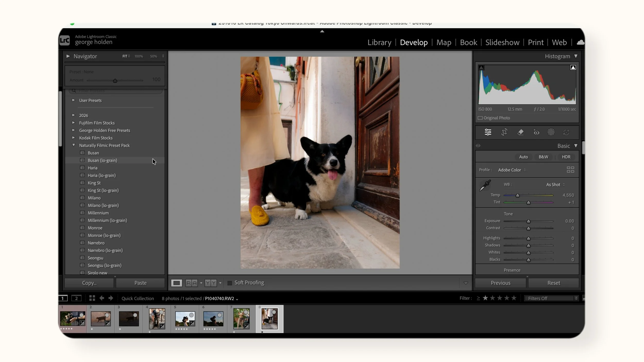Image resolution: width=644 pixels, height=362 pixels.
Task: Apply the Nørrebro (lo-grain) preset
Action: (105, 250)
